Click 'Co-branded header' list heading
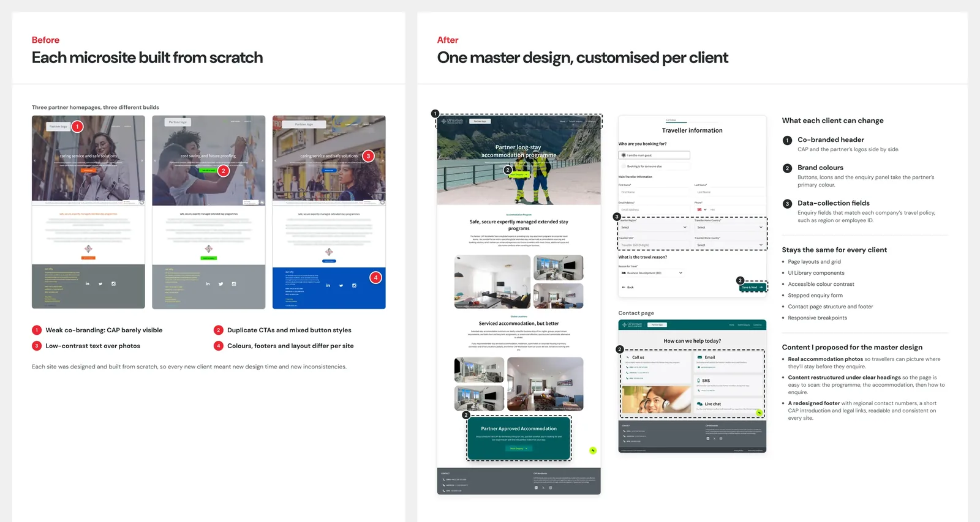This screenshot has width=980, height=522. tap(831, 140)
